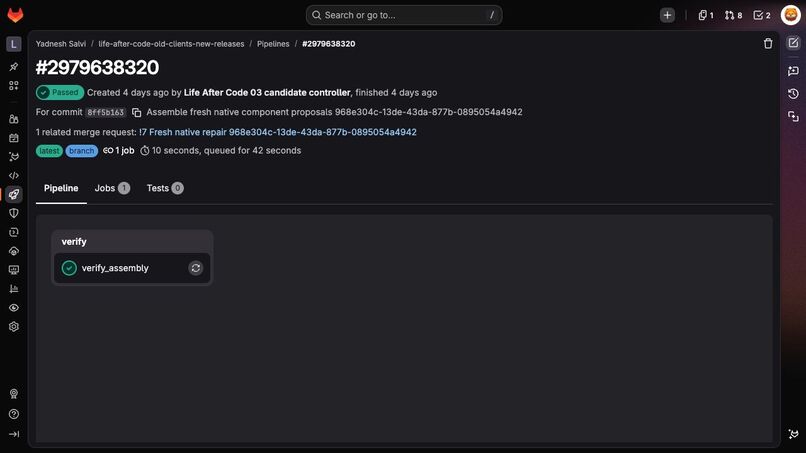
Task: Switch to the Pipeline tab
Action: click(x=61, y=188)
